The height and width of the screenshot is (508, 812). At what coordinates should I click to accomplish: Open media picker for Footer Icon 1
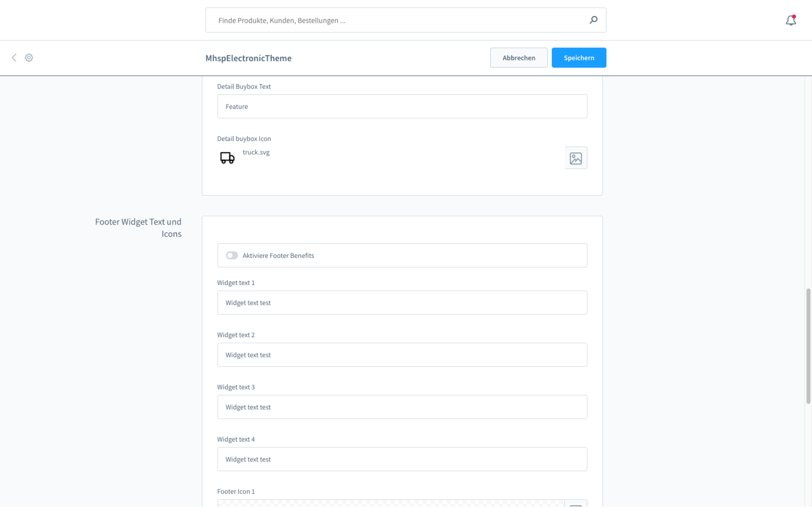[x=576, y=503]
